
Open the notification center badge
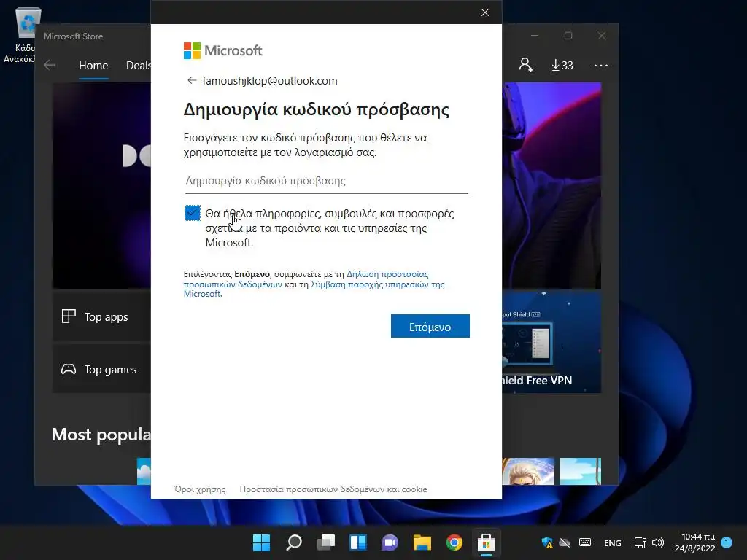pyautogui.click(x=727, y=542)
